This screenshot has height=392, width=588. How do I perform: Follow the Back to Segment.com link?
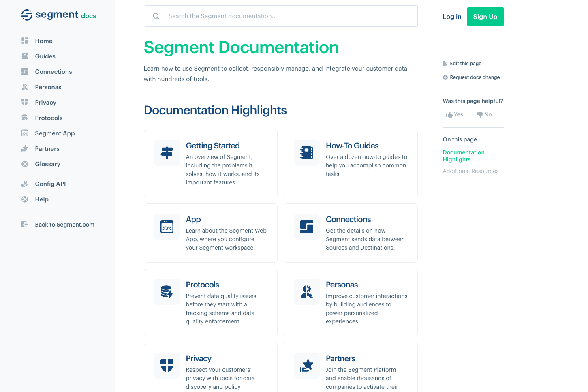65,224
